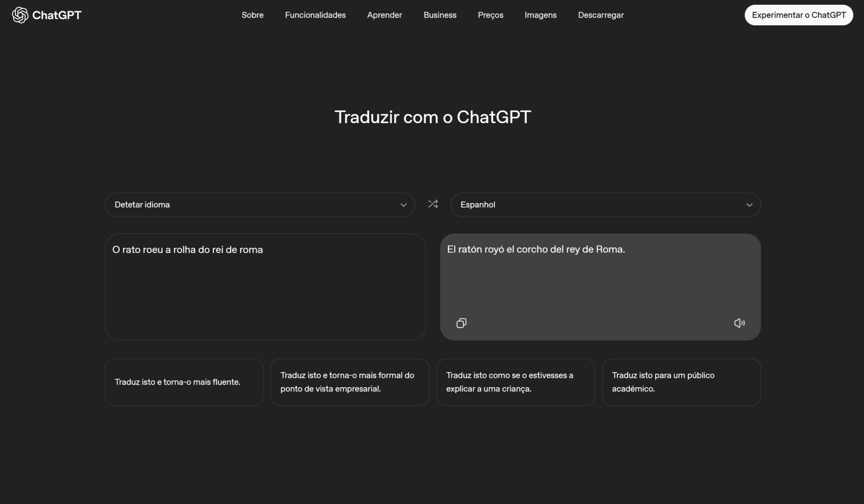
Task: Open the Sobre menu item
Action: [252, 15]
